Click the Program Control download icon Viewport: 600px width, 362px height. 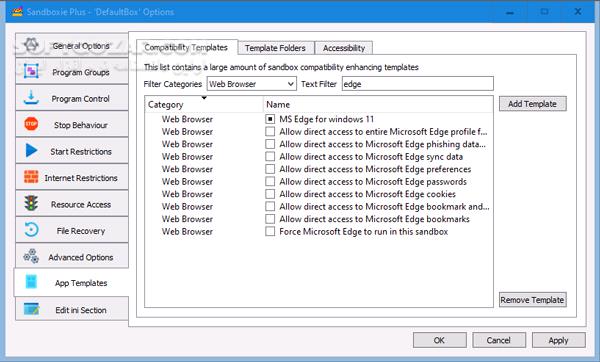click(x=31, y=98)
